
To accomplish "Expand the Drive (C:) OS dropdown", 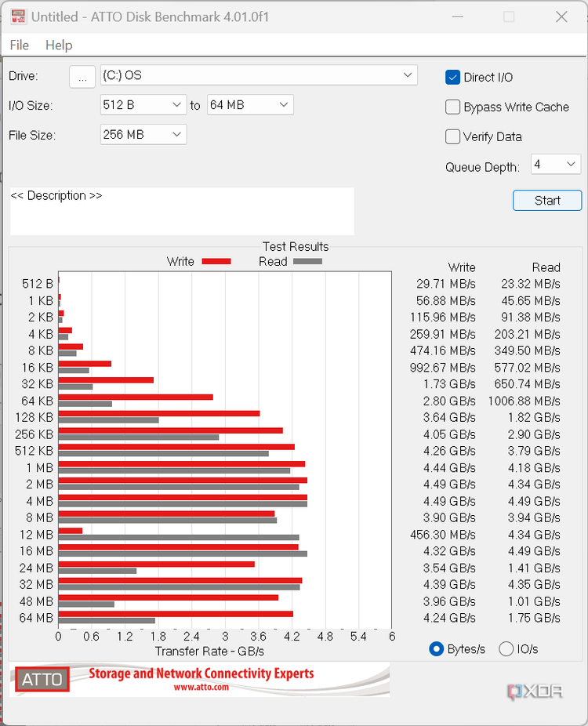I will pyautogui.click(x=259, y=75).
